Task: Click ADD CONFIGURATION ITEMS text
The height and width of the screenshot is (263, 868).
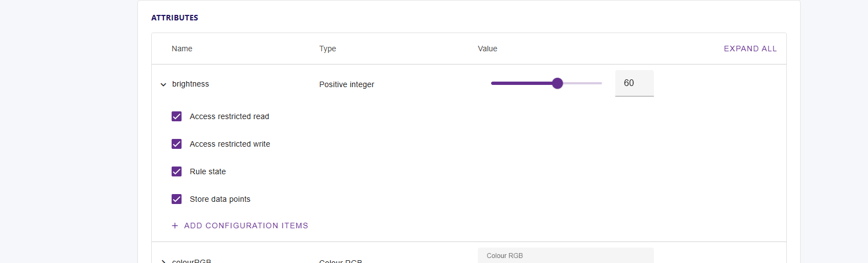Action: [246, 226]
